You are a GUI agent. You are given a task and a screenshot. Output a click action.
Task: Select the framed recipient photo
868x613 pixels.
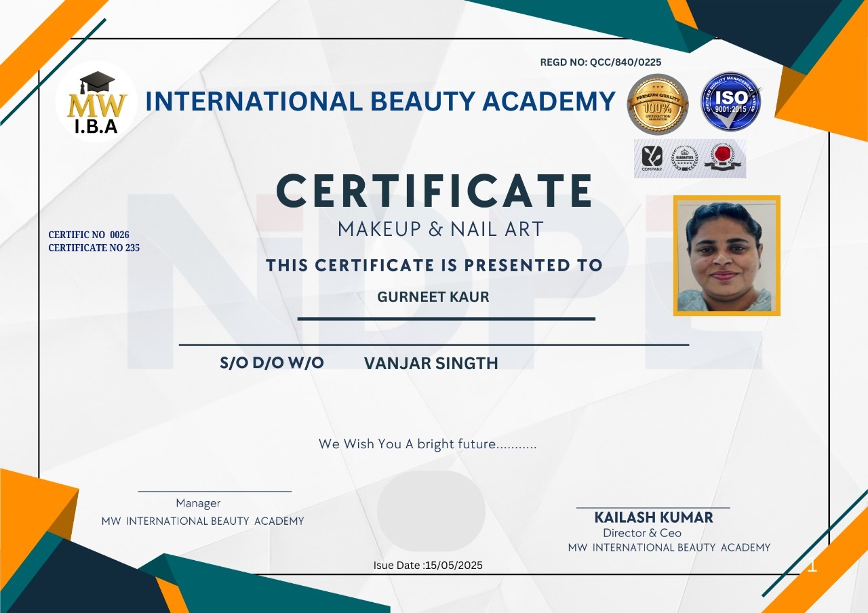(726, 256)
